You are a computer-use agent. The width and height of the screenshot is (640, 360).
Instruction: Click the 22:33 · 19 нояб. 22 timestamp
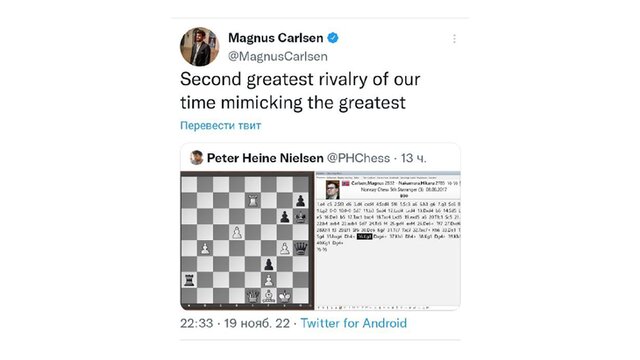point(235,323)
